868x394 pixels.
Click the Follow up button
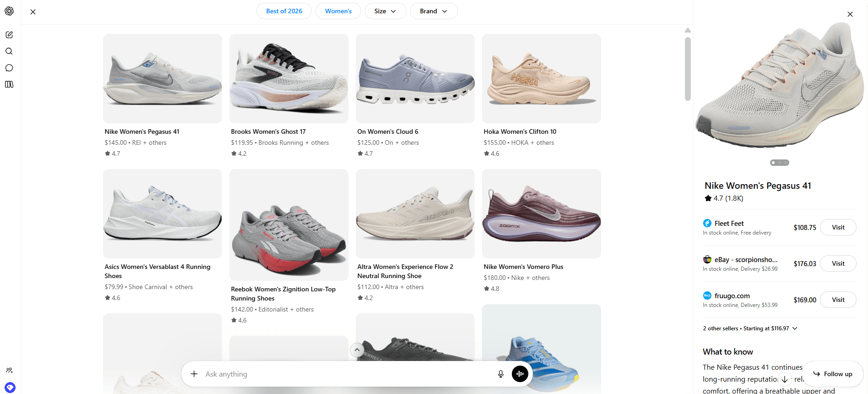(833, 374)
